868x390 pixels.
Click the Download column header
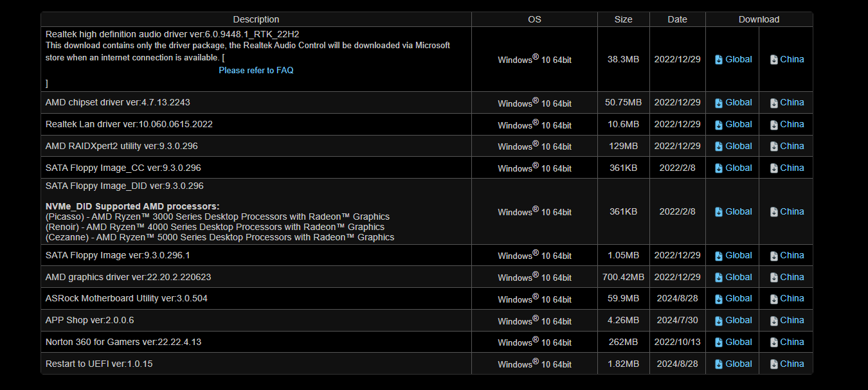click(x=759, y=19)
